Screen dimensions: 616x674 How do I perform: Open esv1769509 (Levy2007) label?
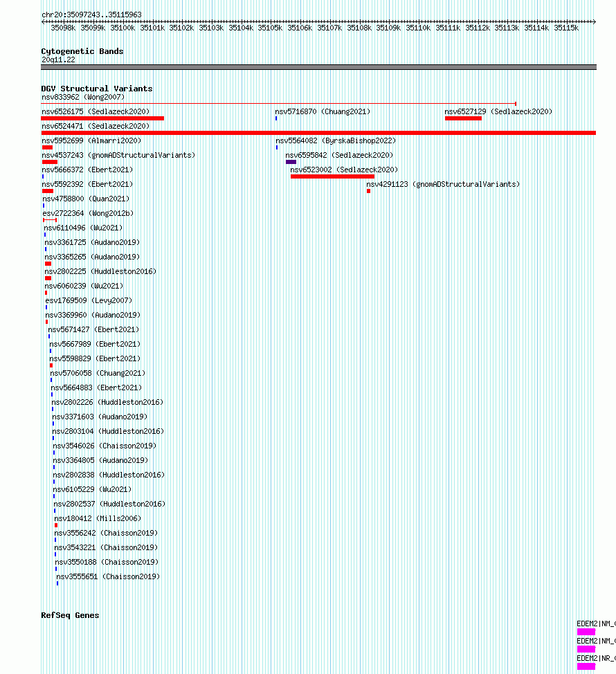[x=89, y=300]
